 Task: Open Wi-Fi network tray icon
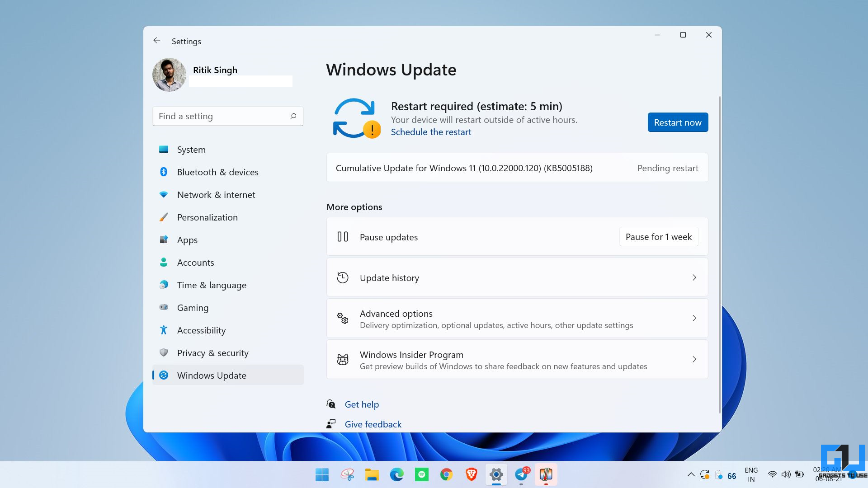[773, 474]
